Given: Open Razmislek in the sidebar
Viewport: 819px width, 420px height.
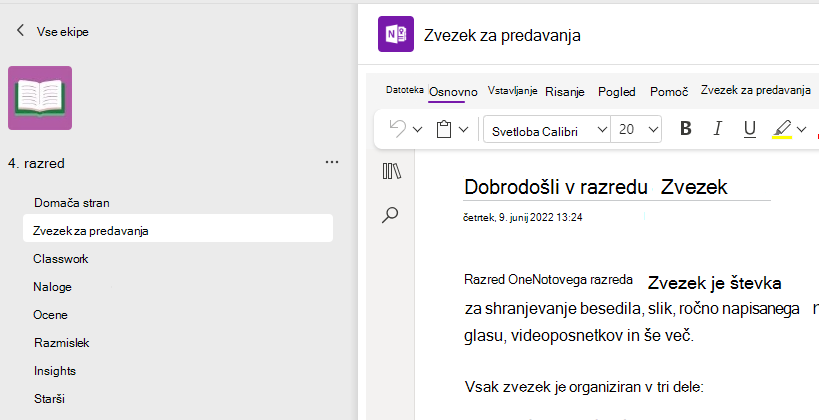Looking at the screenshot, I should (x=62, y=343).
